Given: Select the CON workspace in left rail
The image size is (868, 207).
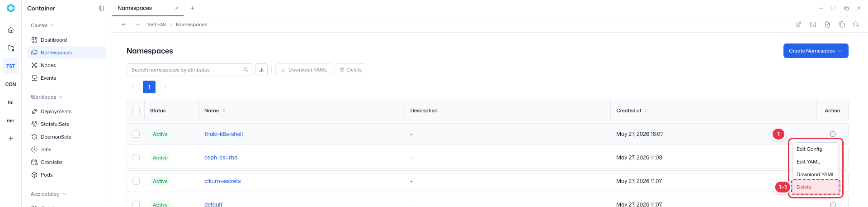Looking at the screenshot, I should [x=11, y=84].
